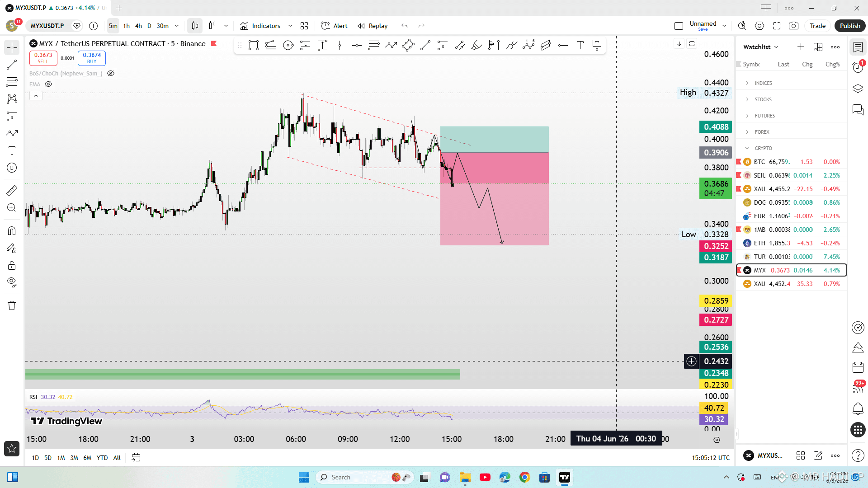Add a symbol to the watchlist
The image size is (868, 488).
point(801,47)
